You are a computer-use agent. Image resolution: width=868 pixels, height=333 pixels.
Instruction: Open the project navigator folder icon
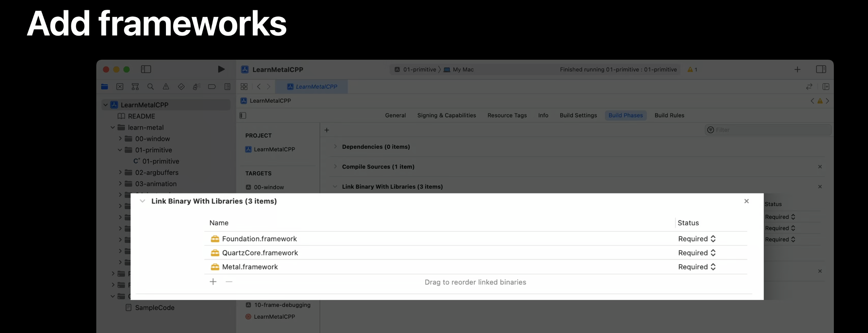(104, 87)
